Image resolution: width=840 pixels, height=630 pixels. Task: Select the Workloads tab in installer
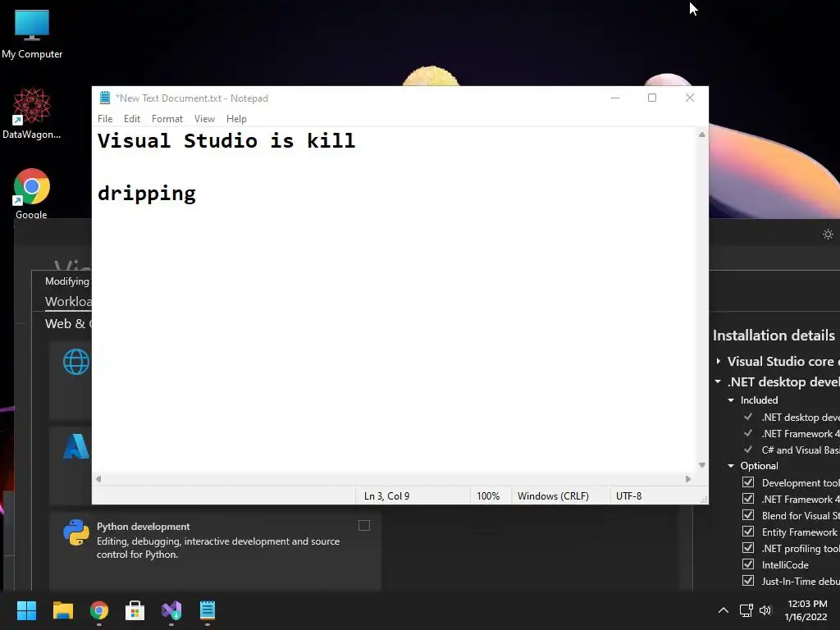(x=68, y=302)
